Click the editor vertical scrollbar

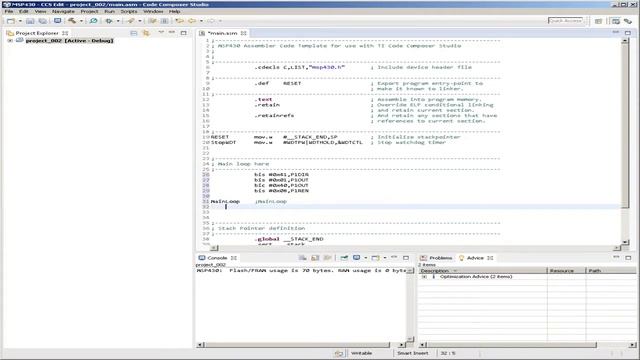coord(624,123)
